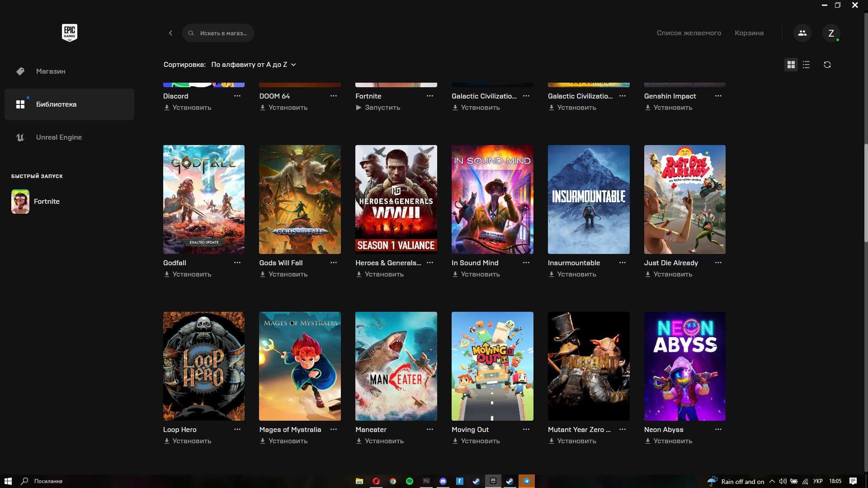The height and width of the screenshot is (488, 868).
Task: Open Genshin Impact more options menu
Action: click(718, 96)
